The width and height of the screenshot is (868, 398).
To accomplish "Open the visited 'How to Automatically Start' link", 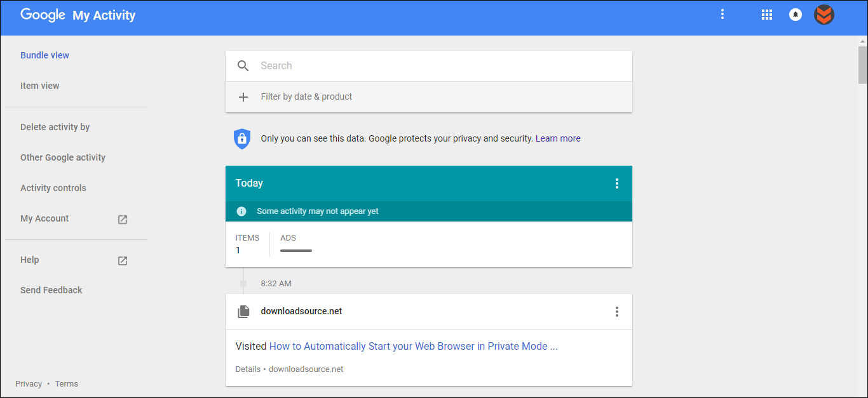I will [x=414, y=347].
